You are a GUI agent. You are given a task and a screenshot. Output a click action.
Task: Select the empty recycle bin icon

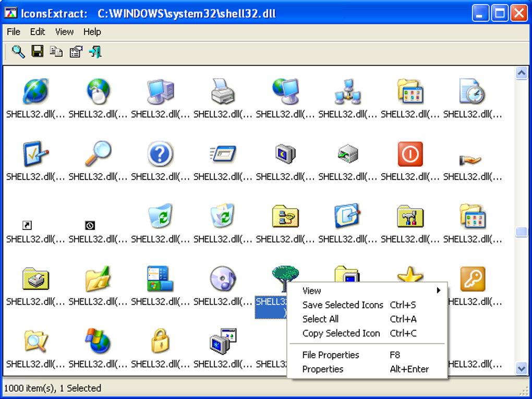pos(160,216)
